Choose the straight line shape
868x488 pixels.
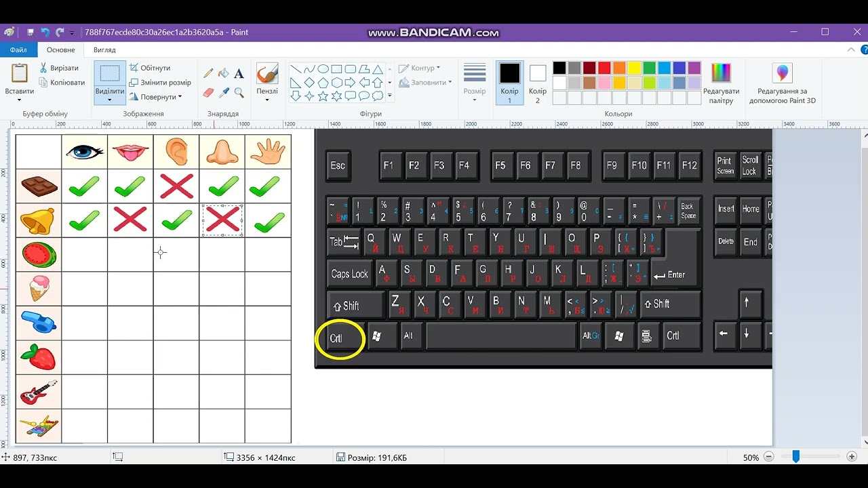coord(296,69)
